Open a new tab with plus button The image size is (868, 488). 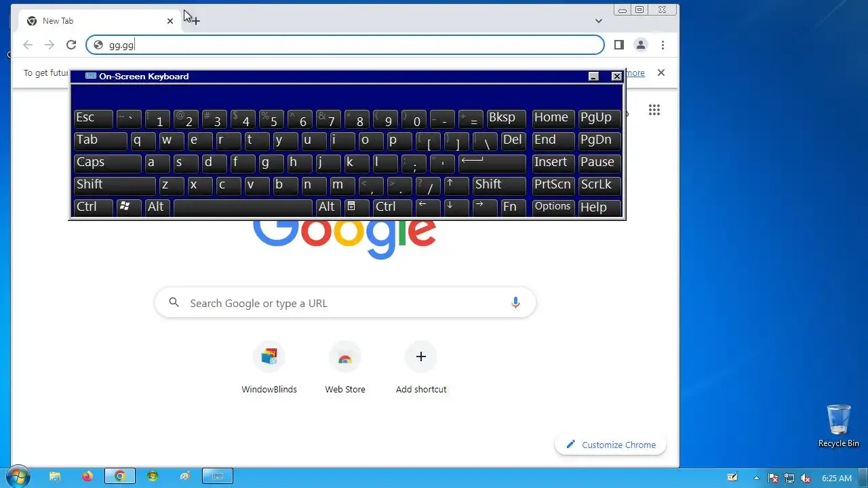pyautogui.click(x=195, y=21)
